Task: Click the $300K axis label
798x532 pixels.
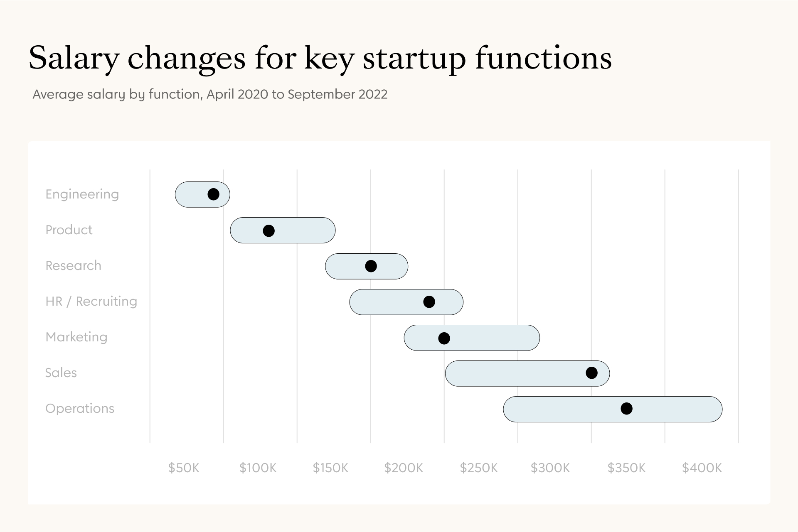Action: click(550, 468)
